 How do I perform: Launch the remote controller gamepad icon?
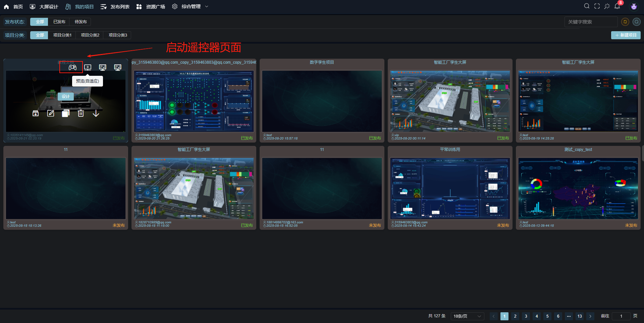[x=72, y=67]
